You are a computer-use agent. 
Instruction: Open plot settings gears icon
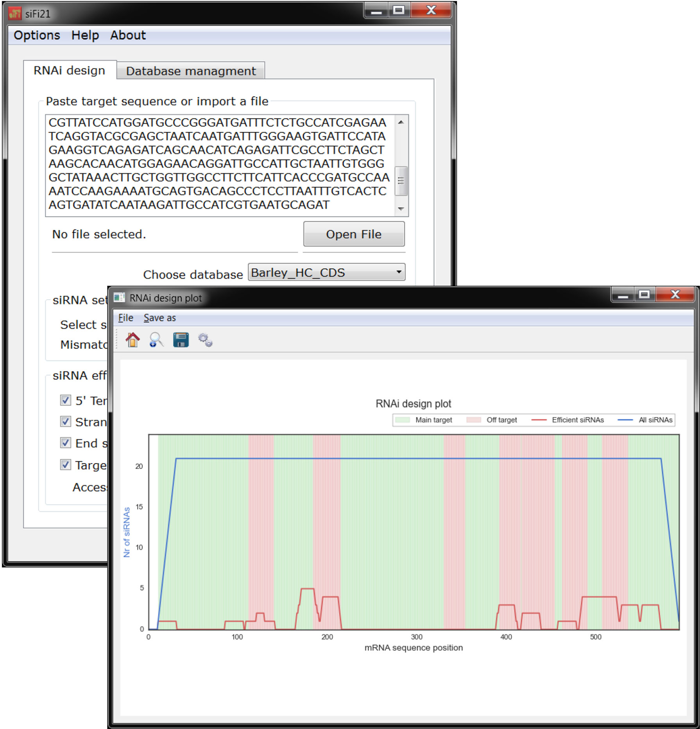205,340
